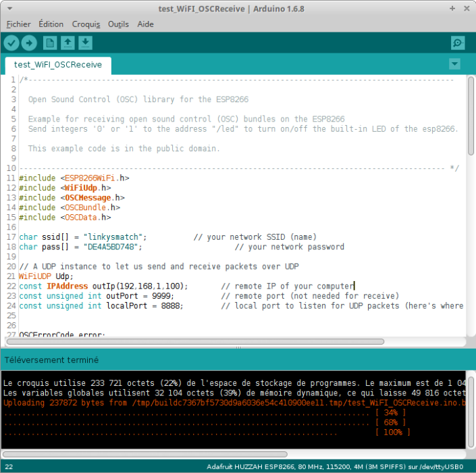Click the Upload arrow button
The image size is (476, 473).
29,43
